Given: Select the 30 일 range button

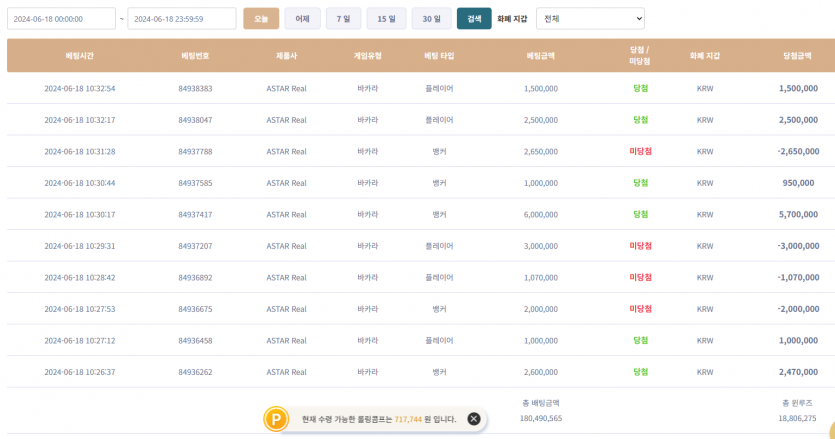Looking at the screenshot, I should [x=431, y=19].
